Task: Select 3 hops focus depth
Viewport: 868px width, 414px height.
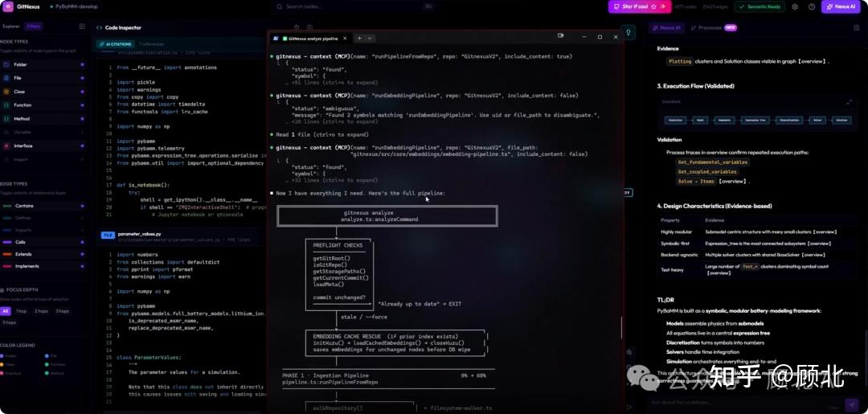Action: 62,311
